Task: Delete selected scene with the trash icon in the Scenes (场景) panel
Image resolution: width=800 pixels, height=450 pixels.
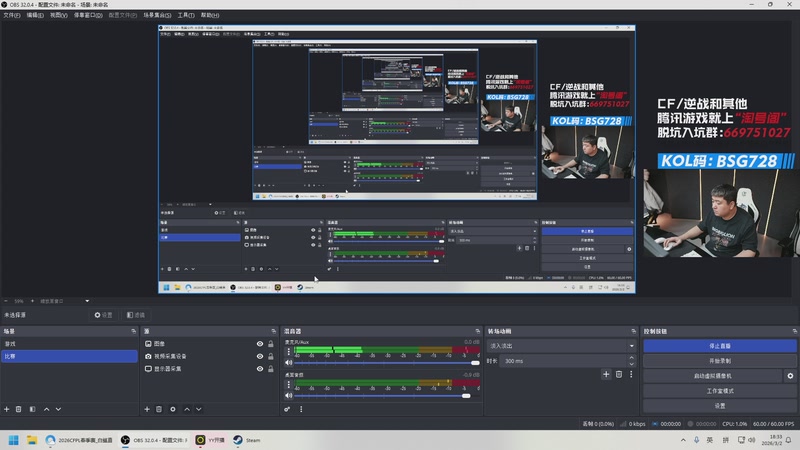Action: pyautogui.click(x=18, y=409)
